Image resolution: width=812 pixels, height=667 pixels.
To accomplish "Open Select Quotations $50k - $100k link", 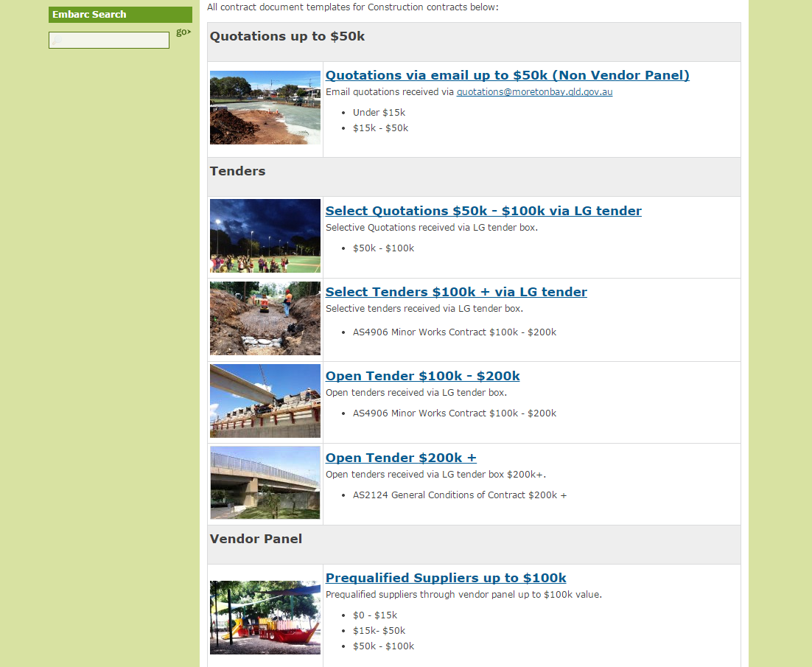I will 483,211.
